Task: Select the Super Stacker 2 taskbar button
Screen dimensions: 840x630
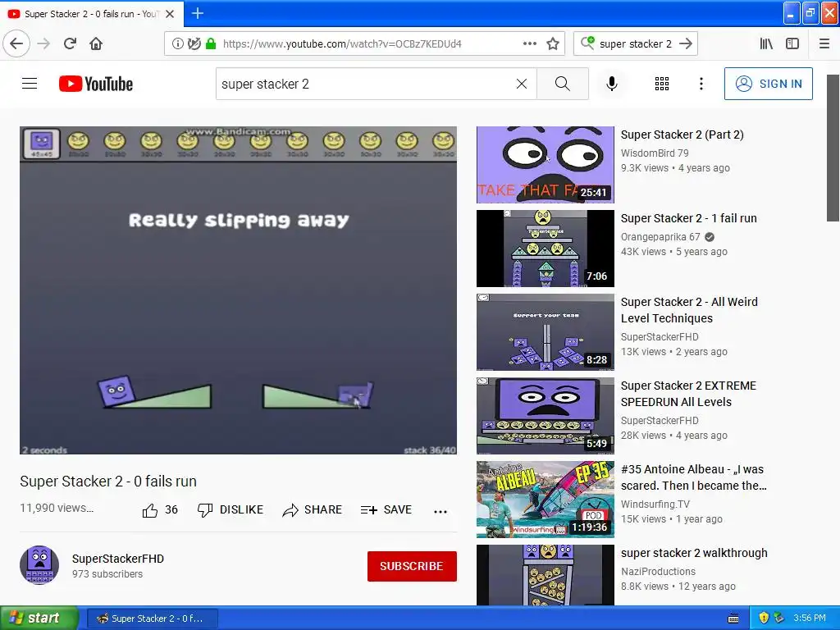Action: click(152, 619)
